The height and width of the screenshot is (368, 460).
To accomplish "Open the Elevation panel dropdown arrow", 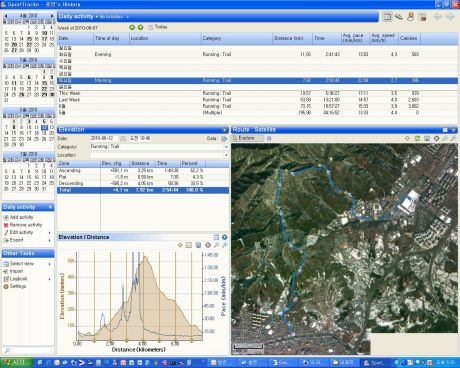I will (225, 130).
